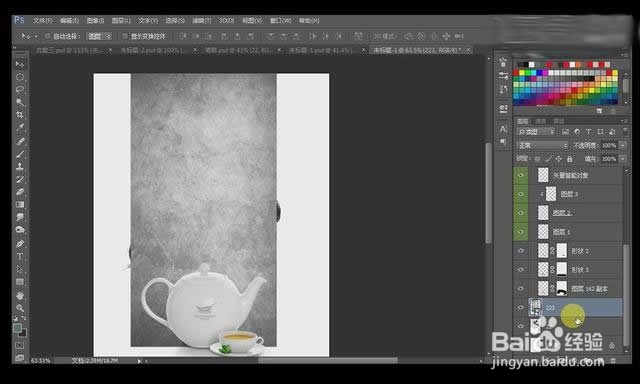Hide the 图层 1 layer
640x384 pixels.
(x=520, y=232)
